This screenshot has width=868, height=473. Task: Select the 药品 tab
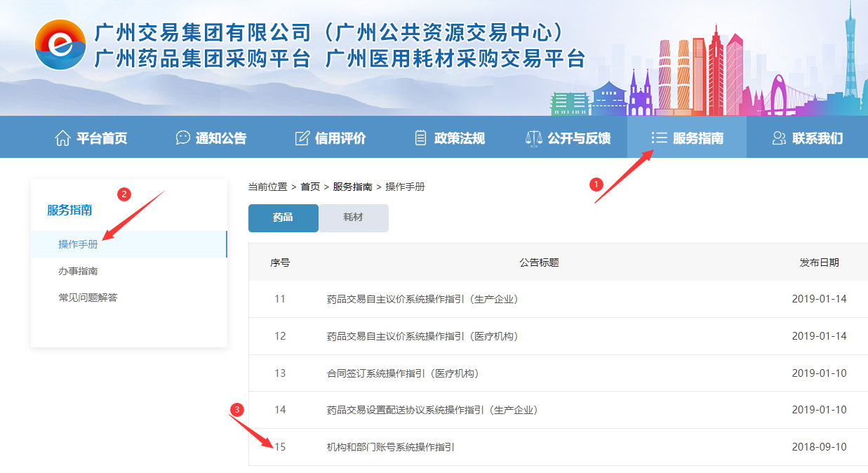click(283, 218)
